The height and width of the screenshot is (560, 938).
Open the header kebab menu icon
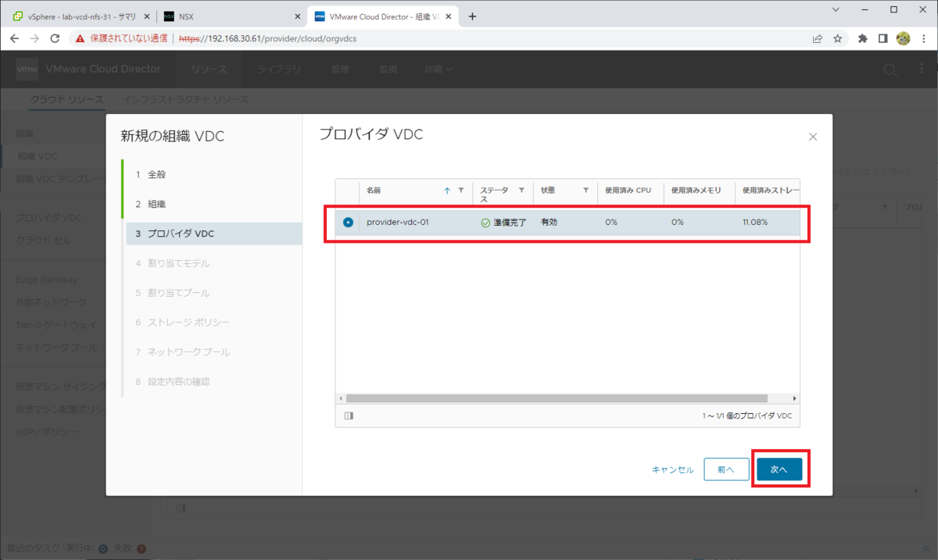[x=922, y=70]
